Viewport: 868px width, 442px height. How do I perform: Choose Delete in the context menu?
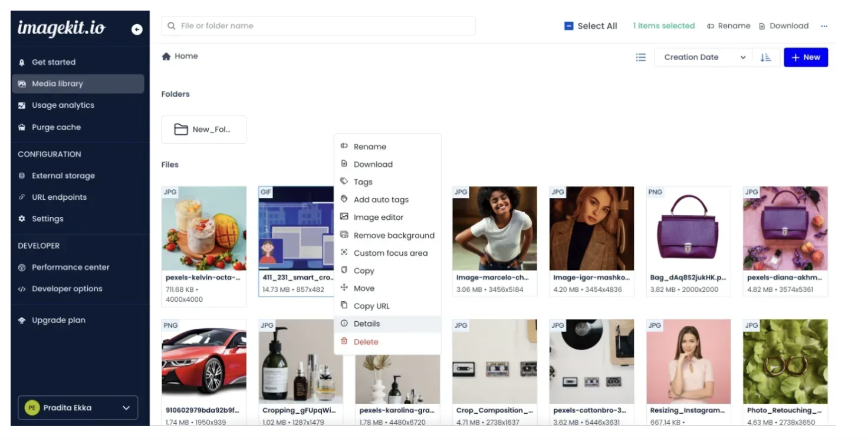point(366,342)
